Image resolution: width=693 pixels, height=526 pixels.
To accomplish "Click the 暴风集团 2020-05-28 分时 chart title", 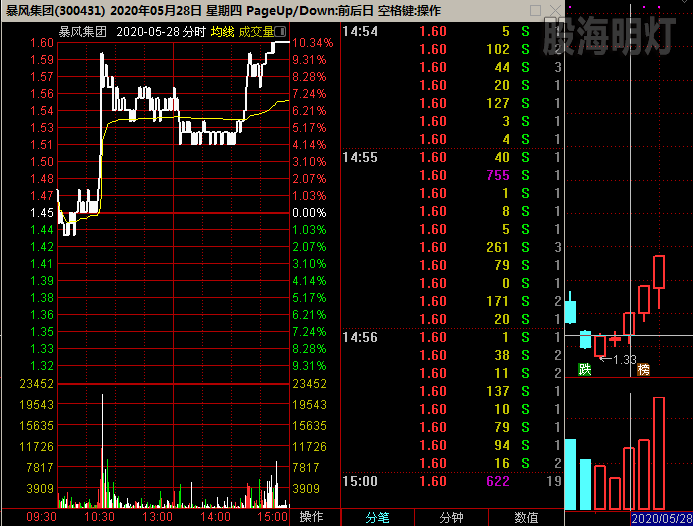I will click(132, 32).
